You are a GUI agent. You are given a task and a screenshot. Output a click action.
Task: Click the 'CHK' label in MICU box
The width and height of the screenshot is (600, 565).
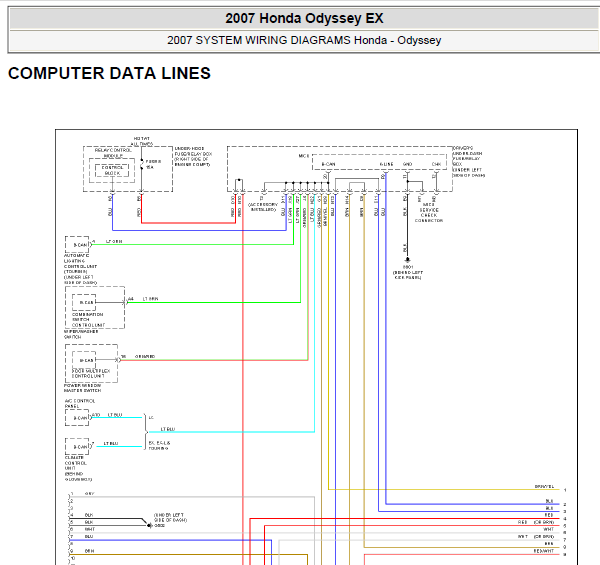[x=436, y=164]
